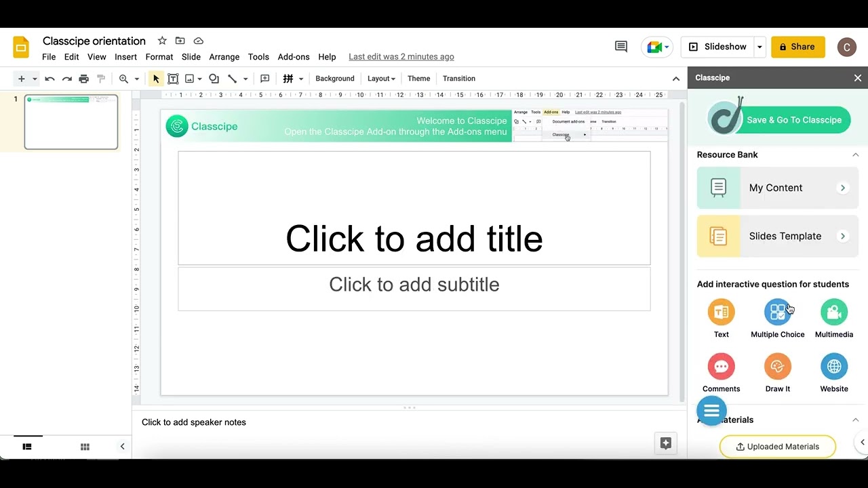Expand the Slides Template arrow
Screen dimensions: 868x488
(x=842, y=236)
